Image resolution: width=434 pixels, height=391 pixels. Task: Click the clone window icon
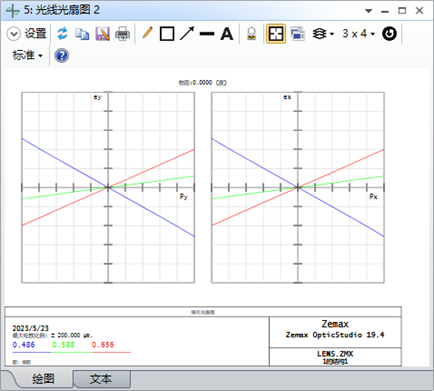tap(298, 34)
